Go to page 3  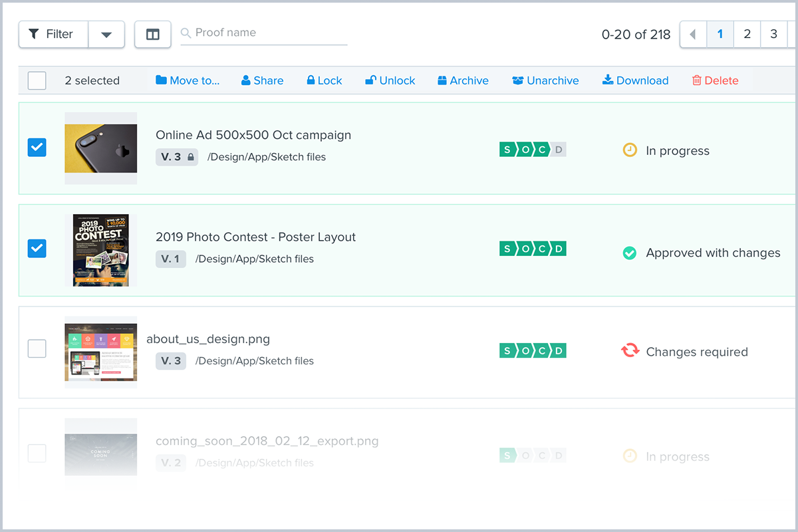pyautogui.click(x=773, y=35)
